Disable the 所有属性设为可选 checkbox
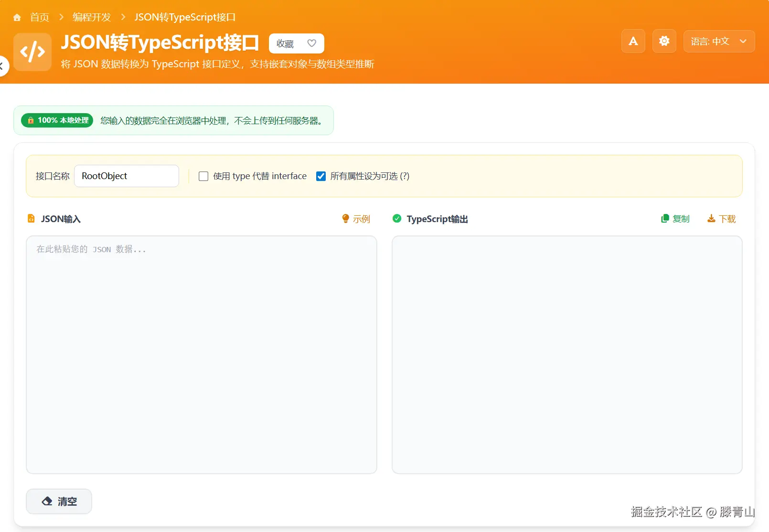The image size is (769, 532). (x=320, y=176)
